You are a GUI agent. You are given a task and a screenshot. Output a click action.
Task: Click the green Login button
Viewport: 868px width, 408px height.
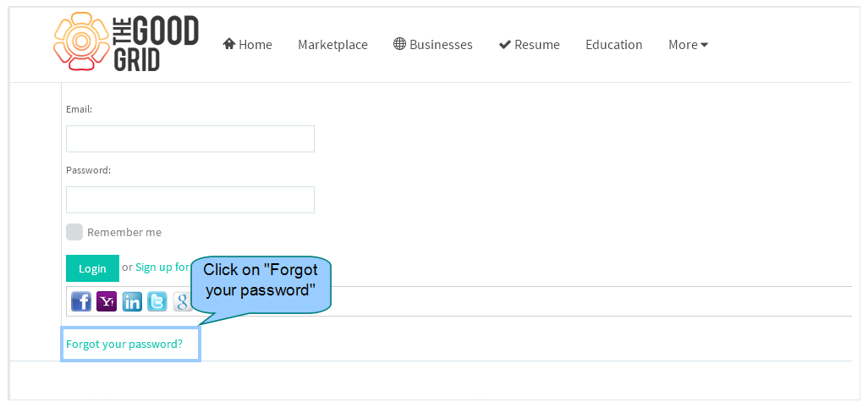coord(92,268)
